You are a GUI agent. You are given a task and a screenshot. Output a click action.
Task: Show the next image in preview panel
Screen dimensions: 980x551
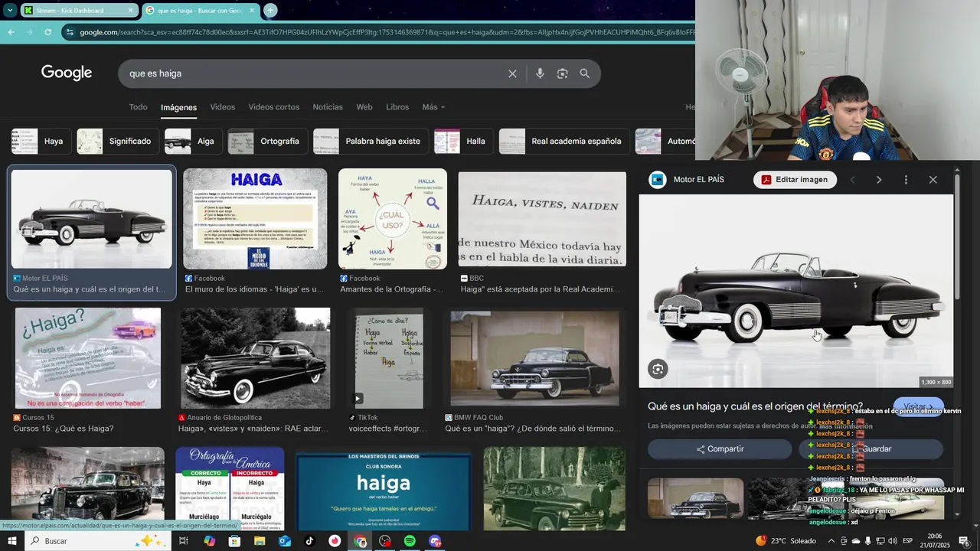click(x=879, y=180)
